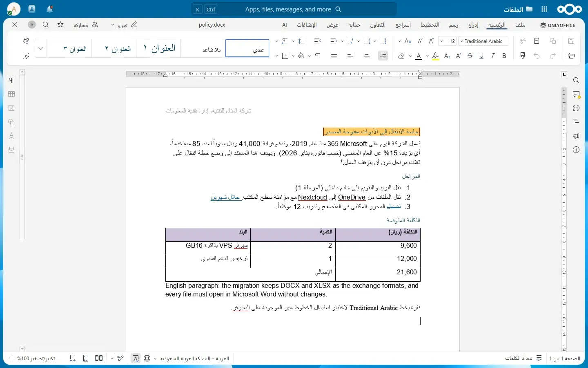Click the yellow highlight color swatch
The height and width of the screenshot is (368, 588).
[x=436, y=56]
